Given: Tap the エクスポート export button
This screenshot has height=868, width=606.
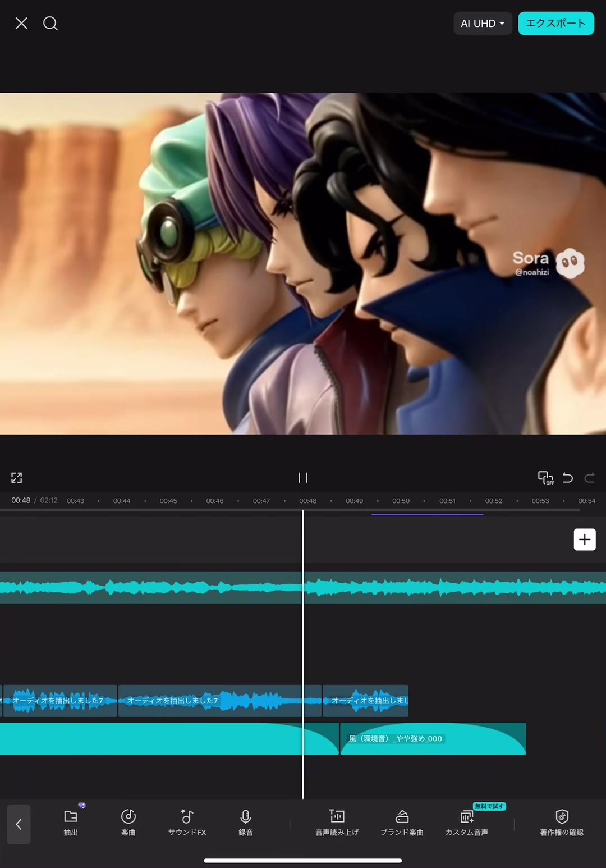Looking at the screenshot, I should (555, 24).
